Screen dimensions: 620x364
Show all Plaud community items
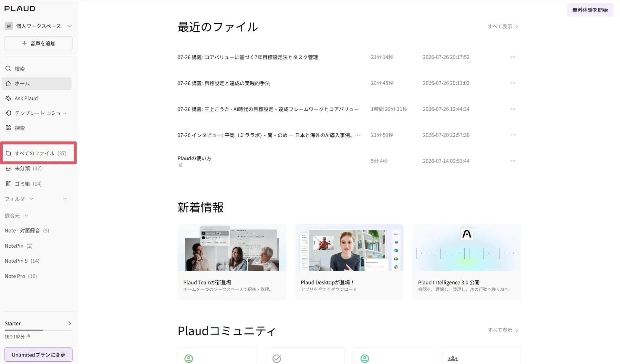[503, 330]
